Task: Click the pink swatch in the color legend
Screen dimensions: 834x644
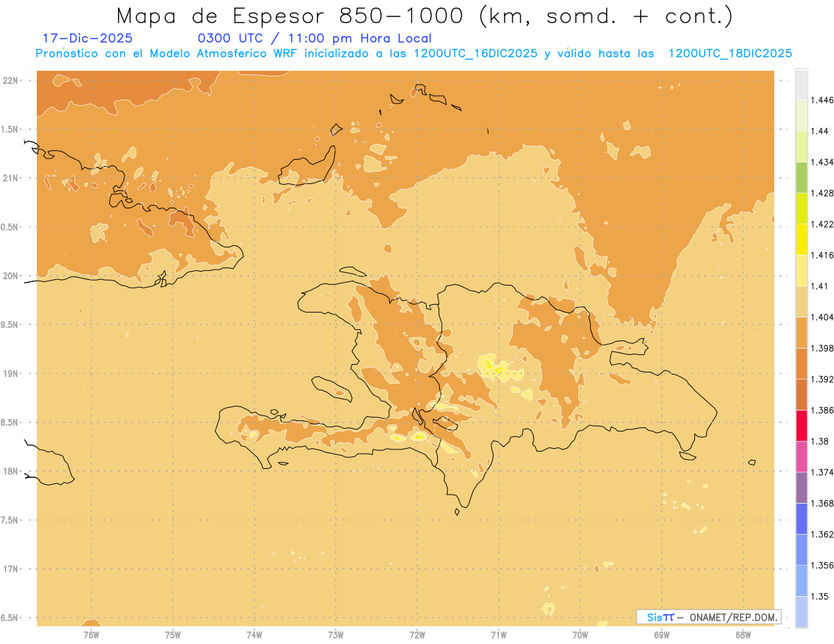Action: pos(801,456)
